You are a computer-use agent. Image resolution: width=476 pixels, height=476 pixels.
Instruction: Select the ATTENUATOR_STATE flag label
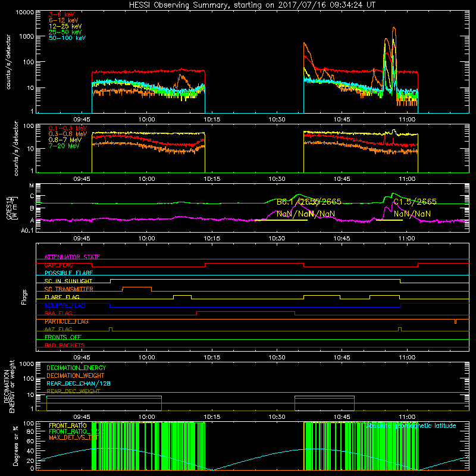tap(72, 257)
